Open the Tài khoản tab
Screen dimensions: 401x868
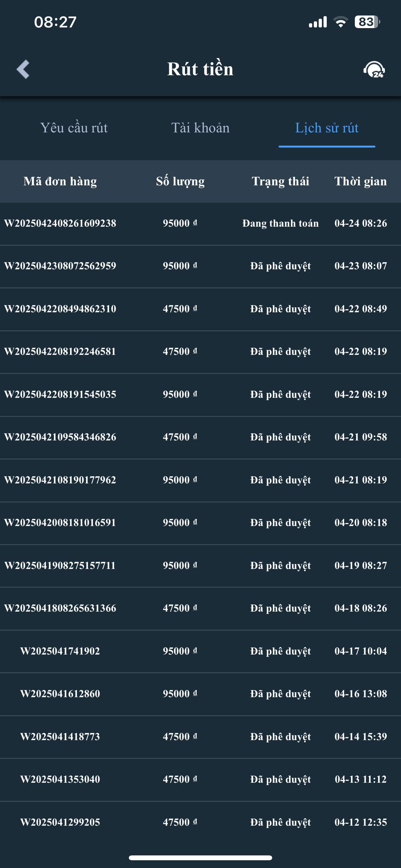pyautogui.click(x=200, y=128)
